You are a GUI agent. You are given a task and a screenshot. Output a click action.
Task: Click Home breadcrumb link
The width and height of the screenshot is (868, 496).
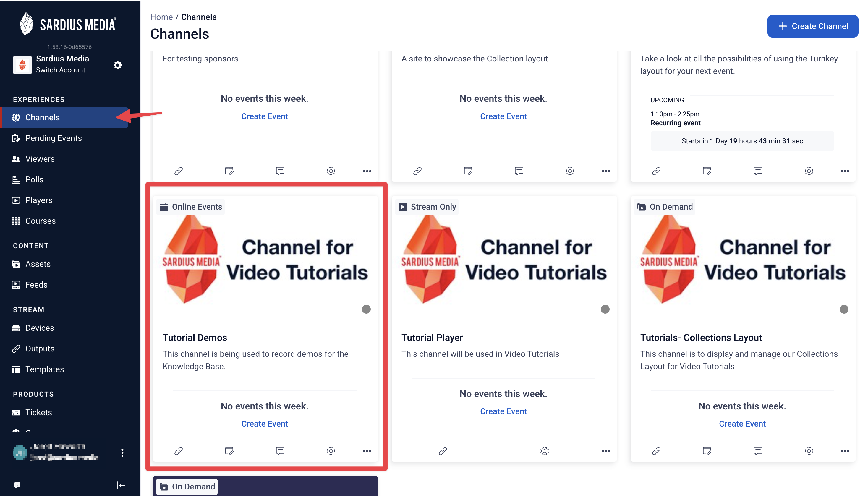coord(161,17)
